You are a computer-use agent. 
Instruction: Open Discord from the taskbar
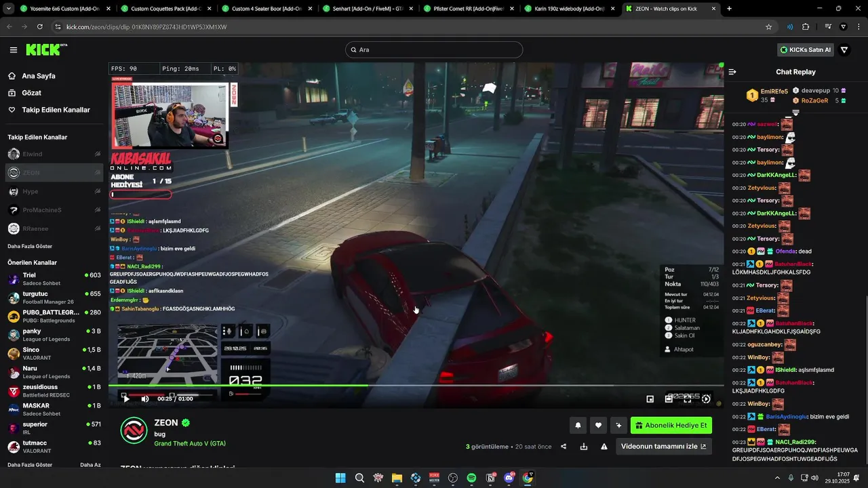tap(509, 478)
